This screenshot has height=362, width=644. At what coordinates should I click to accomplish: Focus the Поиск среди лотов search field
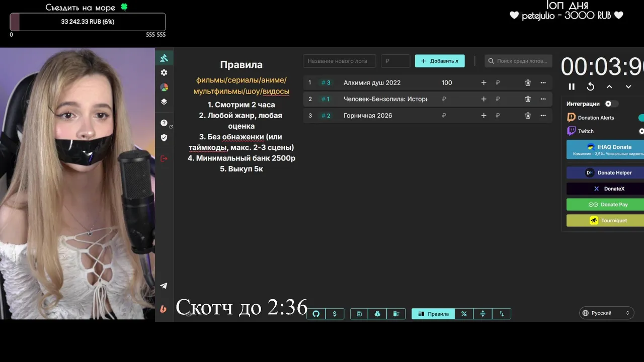point(518,61)
